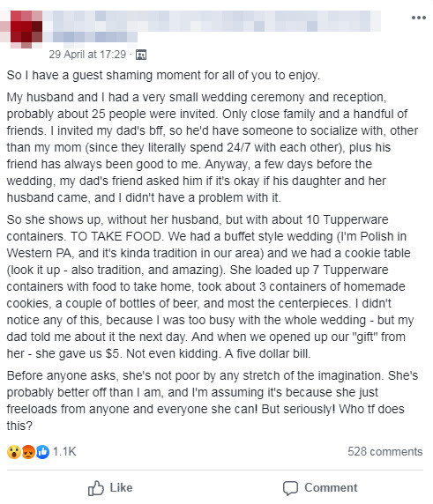Screen dimensions: 433x504
Task: Click the Like button label
Action: click(121, 487)
